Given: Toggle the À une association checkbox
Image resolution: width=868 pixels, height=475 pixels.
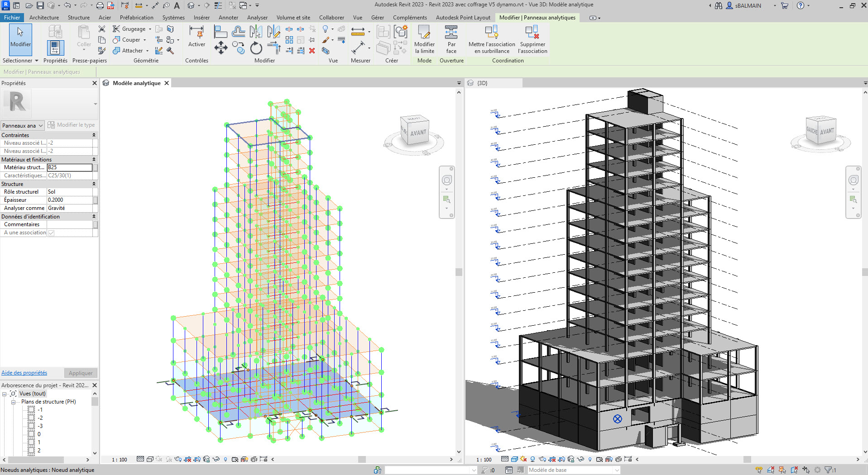Looking at the screenshot, I should [51, 232].
